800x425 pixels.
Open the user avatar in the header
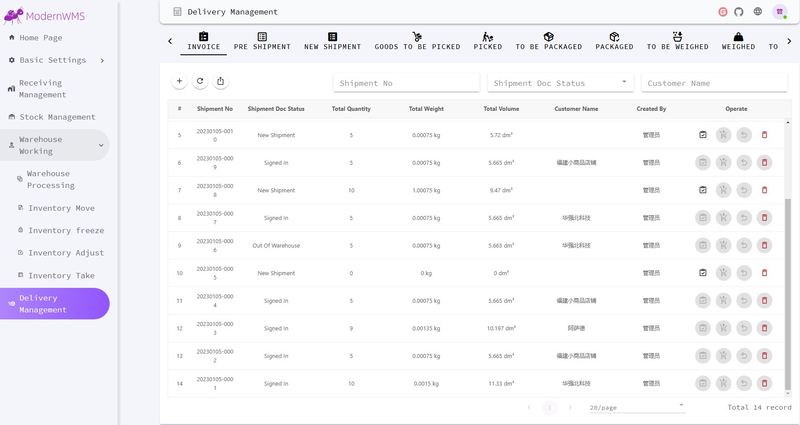pos(780,12)
